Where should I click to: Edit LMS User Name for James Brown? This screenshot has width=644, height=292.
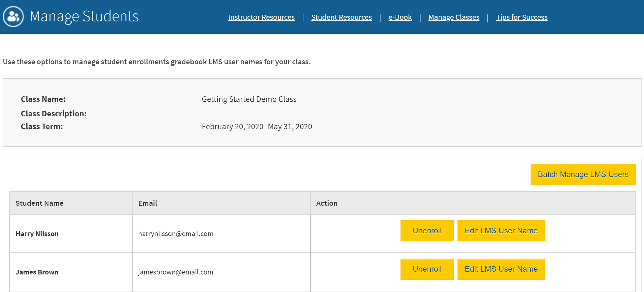[501, 269]
